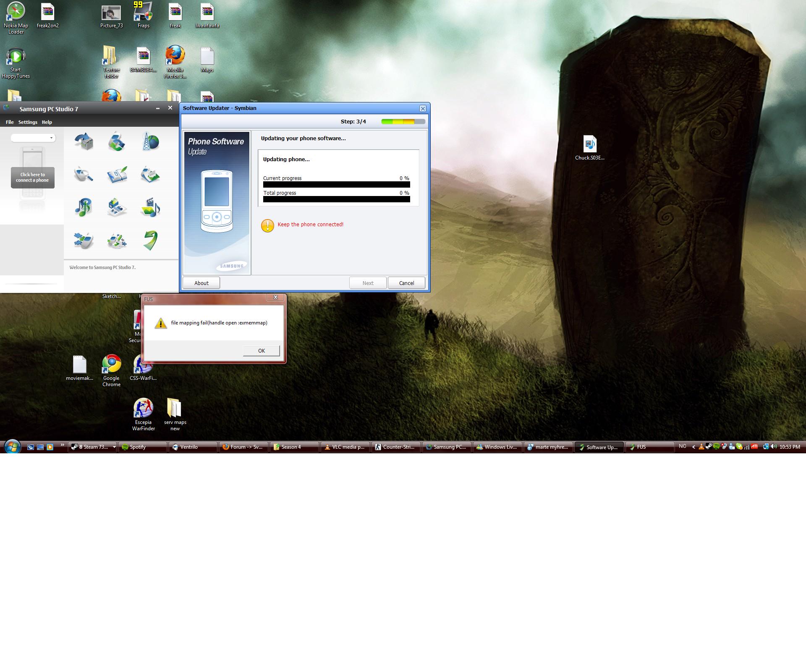This screenshot has width=806, height=672.
Task: Open the clapperboard multimedia manager icon
Action: (150, 207)
